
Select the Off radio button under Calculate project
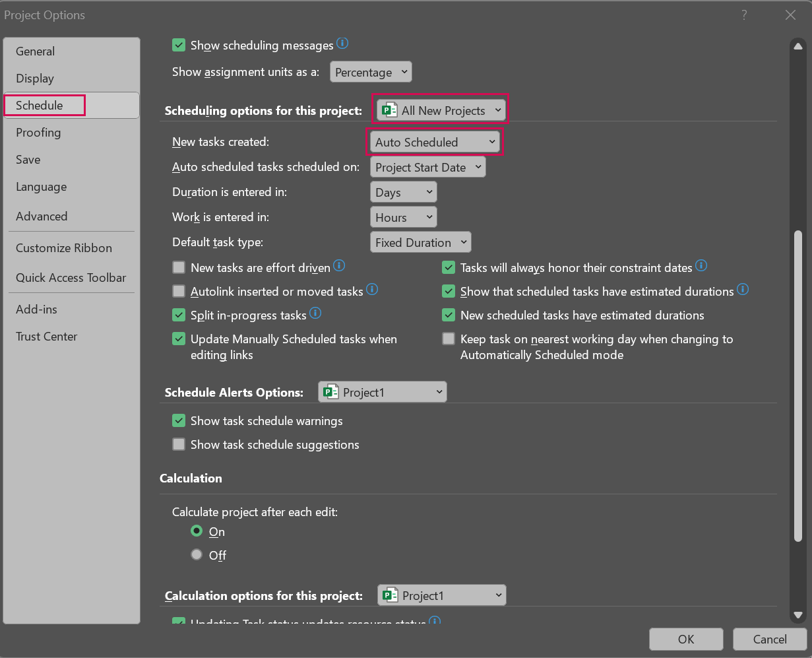(197, 554)
